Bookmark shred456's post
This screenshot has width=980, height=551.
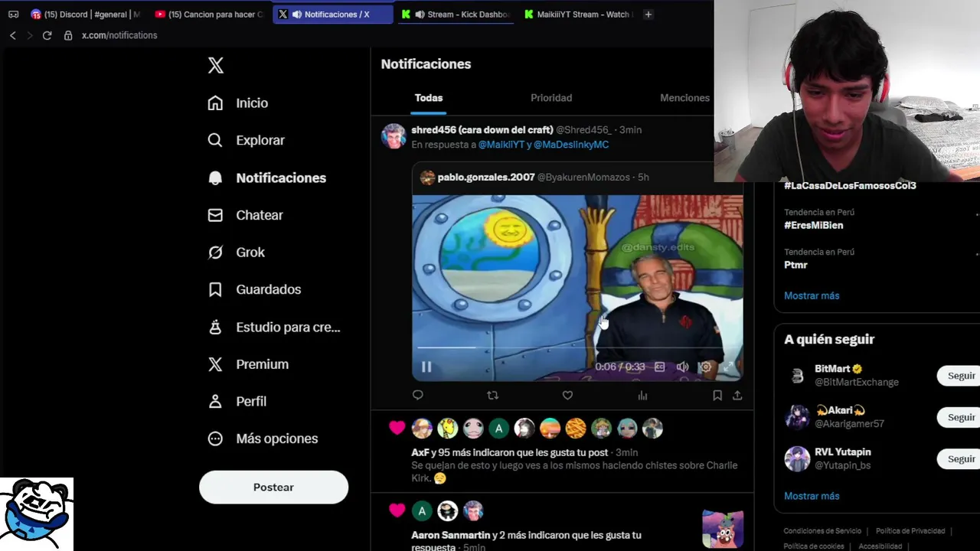pos(717,396)
